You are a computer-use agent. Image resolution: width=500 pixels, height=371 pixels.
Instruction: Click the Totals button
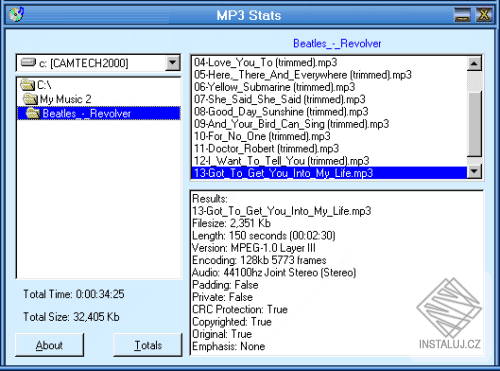click(148, 345)
